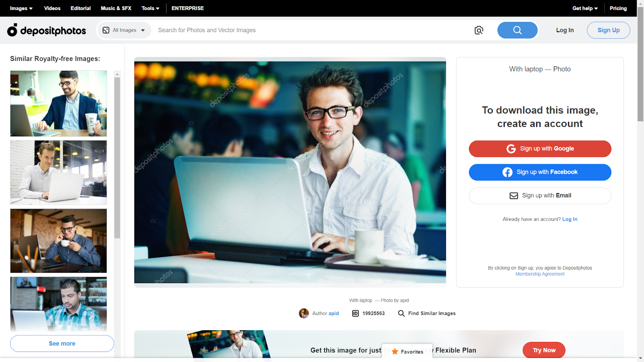Screen dimensions: 644x362
Task: Click the Sign Up header button
Action: click(x=609, y=30)
